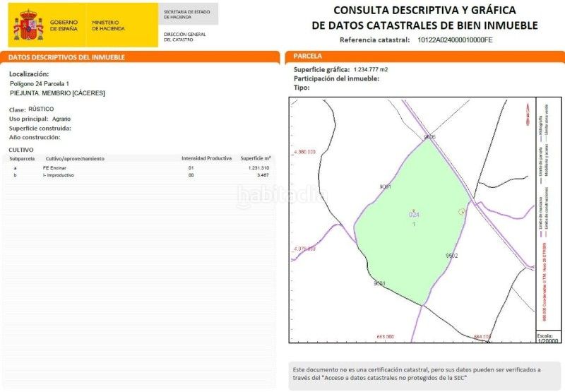The height and width of the screenshot is (392, 565).
Task: Select 'PIEJUNTA. MEMBRIO [CÁCERES]' text
Action: (x=57, y=93)
